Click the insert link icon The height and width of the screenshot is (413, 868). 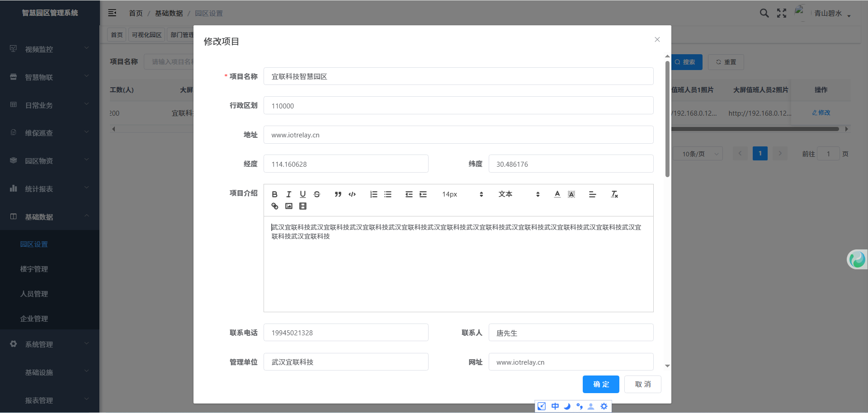pos(274,206)
